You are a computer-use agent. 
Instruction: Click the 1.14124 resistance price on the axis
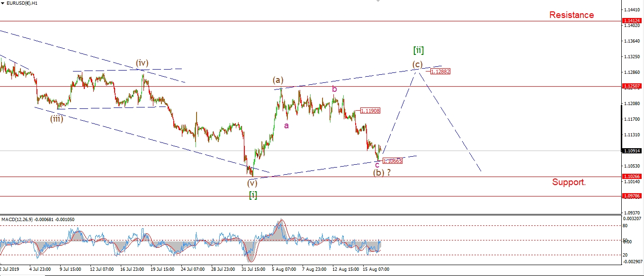pos(632,21)
